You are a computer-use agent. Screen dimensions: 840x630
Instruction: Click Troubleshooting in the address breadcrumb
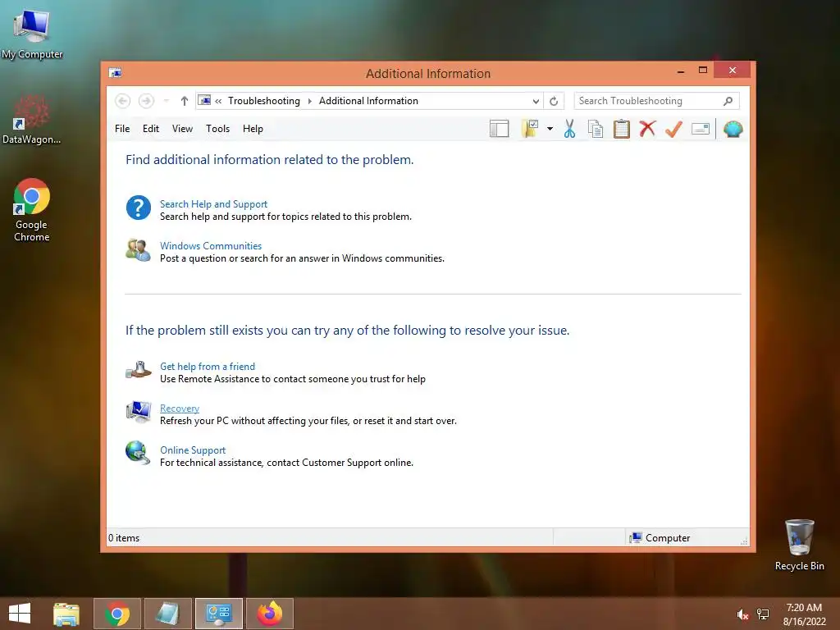coord(264,101)
